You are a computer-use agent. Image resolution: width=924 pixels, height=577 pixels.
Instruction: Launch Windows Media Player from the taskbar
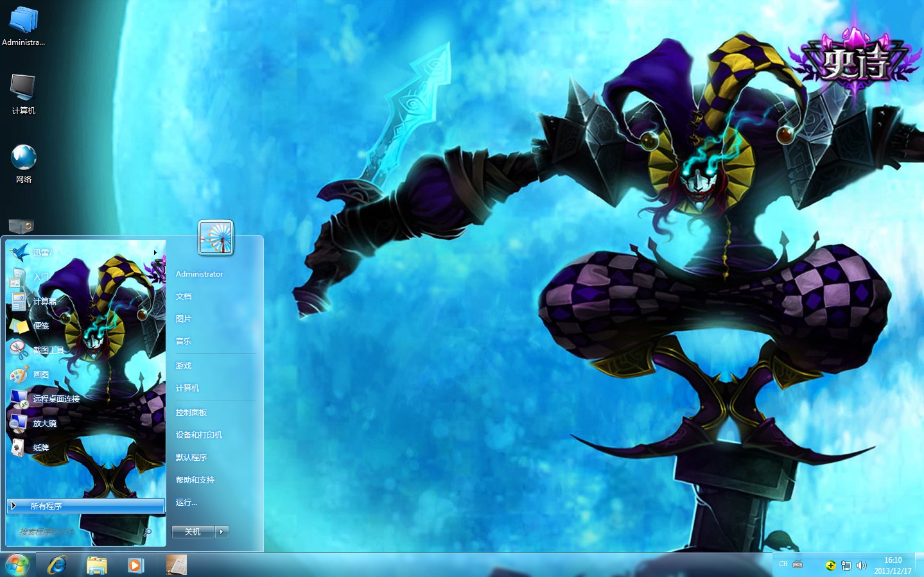click(x=135, y=565)
